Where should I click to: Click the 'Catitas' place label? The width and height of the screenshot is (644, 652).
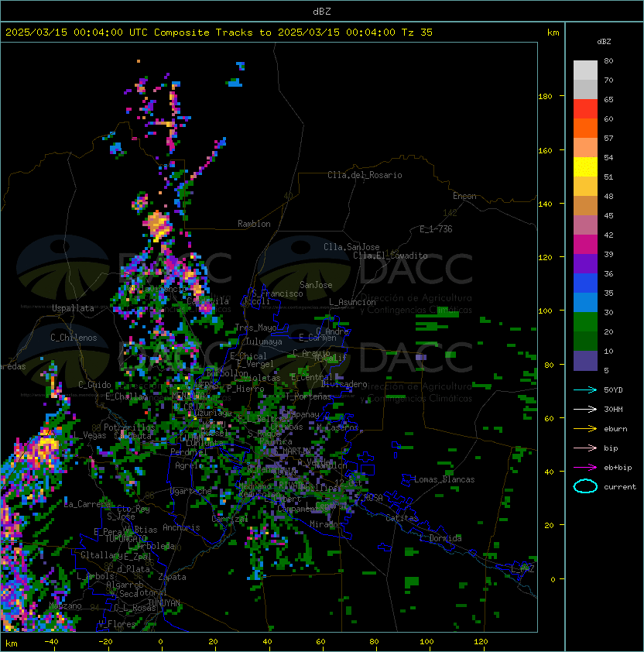pyautogui.click(x=402, y=518)
